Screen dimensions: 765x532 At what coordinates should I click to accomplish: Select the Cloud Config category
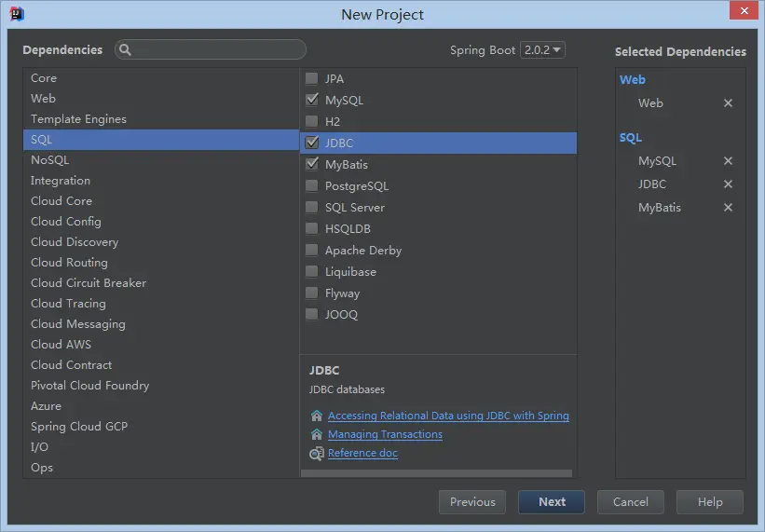coord(161,222)
